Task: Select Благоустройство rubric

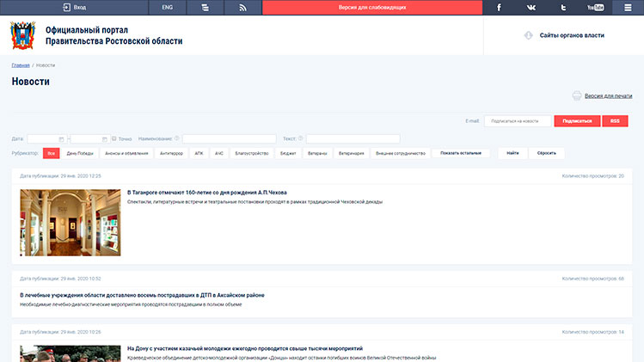Action: point(252,153)
